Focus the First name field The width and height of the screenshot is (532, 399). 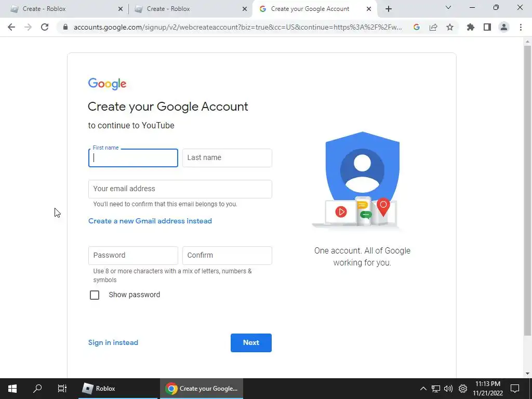tap(133, 158)
